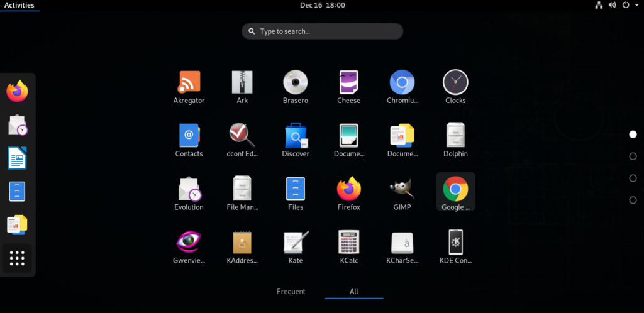
Task: Open the Files app in the grid
Action: [x=296, y=194]
